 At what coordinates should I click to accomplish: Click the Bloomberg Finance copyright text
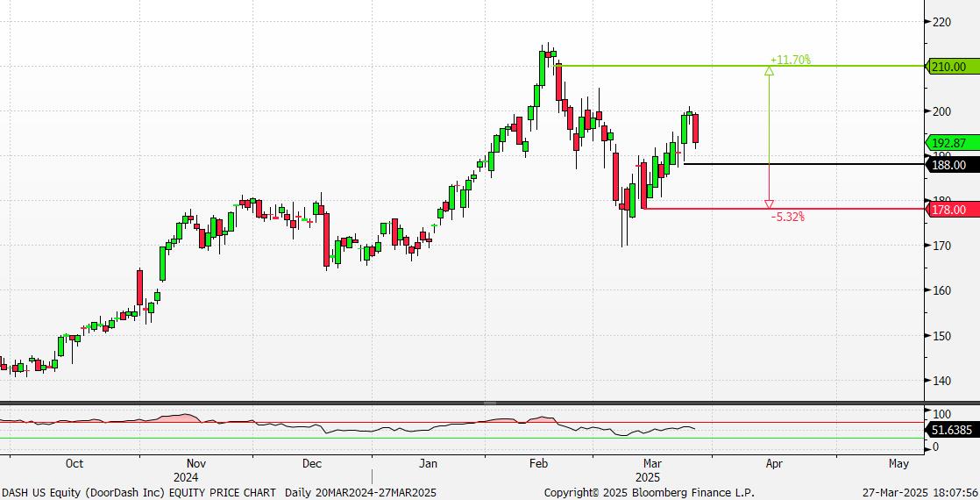[650, 492]
